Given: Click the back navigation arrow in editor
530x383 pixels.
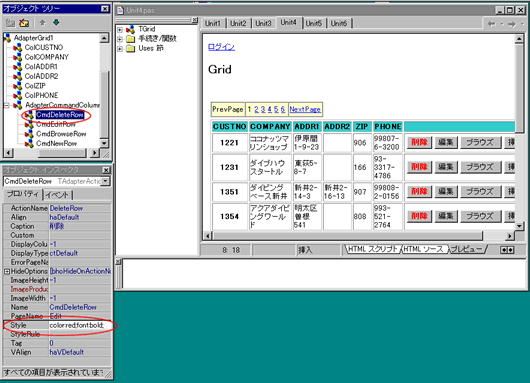Looking at the screenshot, I should point(491,24).
